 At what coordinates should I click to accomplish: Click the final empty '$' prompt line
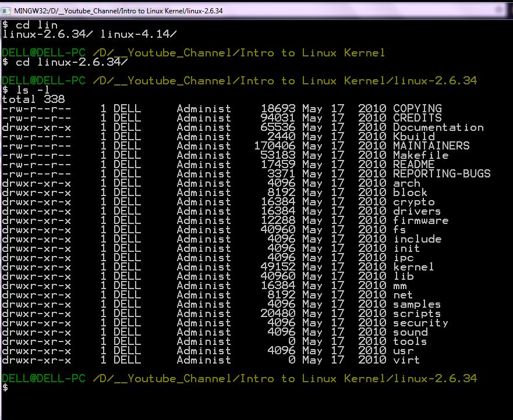tap(5, 387)
